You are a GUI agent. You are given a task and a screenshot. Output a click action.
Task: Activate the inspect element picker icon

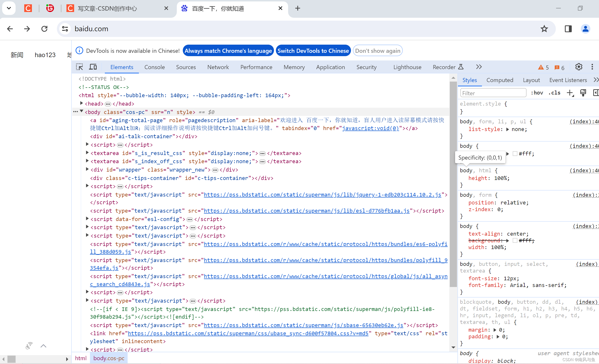click(x=79, y=67)
